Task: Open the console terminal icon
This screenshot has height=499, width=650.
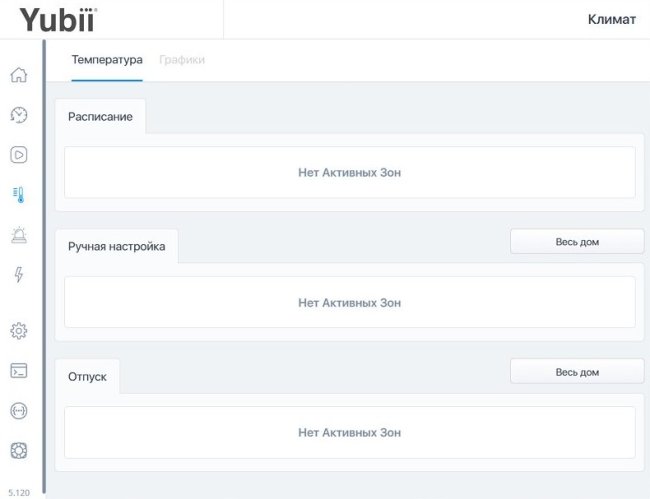Action: pyautogui.click(x=18, y=370)
